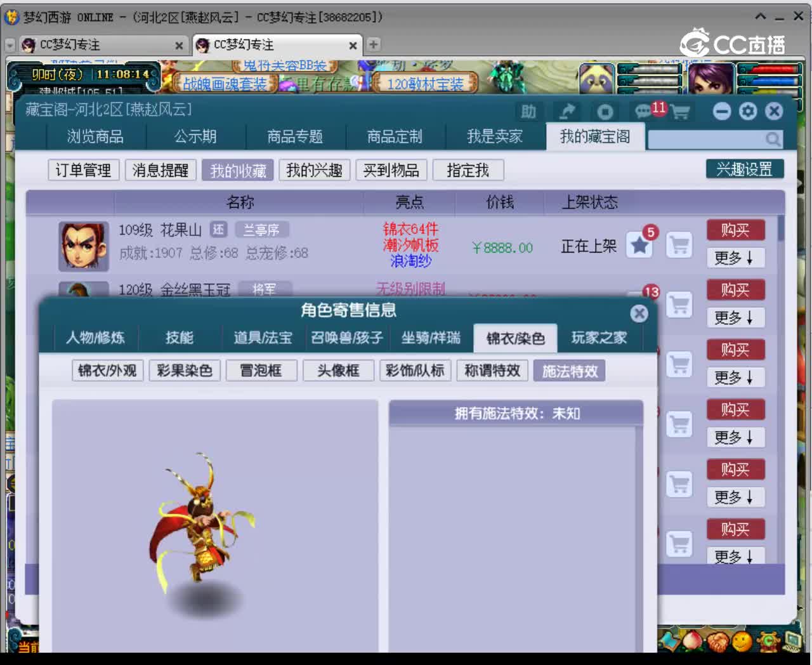Expand 更多 dropdown for 花果山 row
This screenshot has width=812, height=665.
click(735, 258)
